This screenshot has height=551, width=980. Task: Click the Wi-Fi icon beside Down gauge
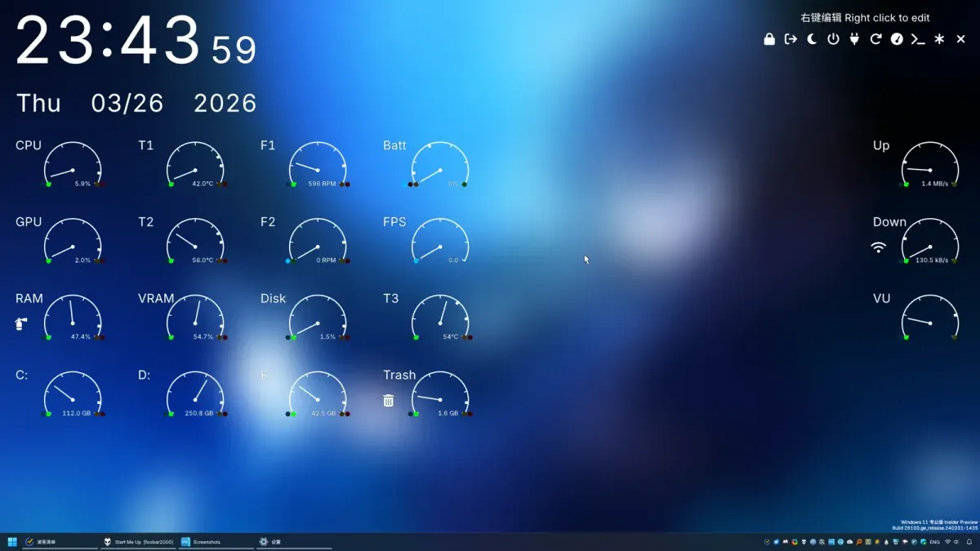click(879, 247)
